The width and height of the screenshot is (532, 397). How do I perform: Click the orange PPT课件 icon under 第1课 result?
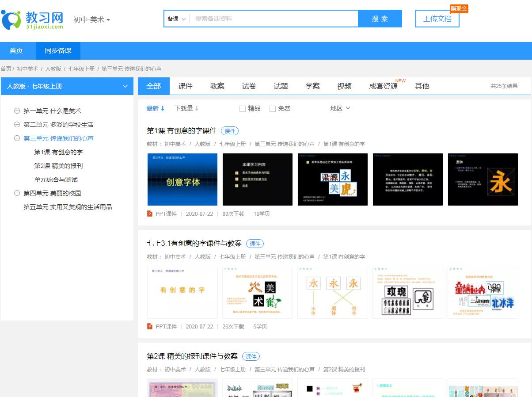click(x=149, y=214)
